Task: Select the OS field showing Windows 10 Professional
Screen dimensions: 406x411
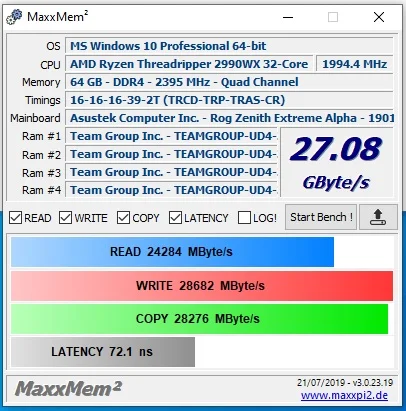Action: coord(229,46)
